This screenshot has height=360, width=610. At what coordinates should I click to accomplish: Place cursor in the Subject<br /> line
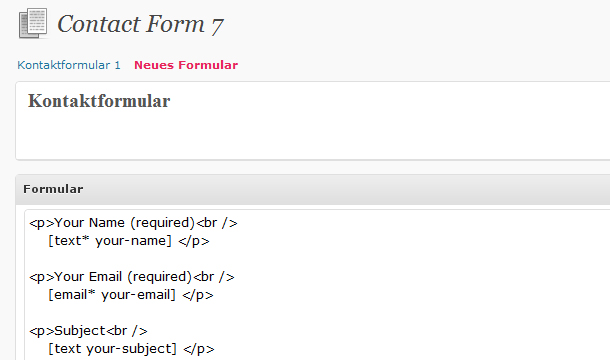(88, 331)
